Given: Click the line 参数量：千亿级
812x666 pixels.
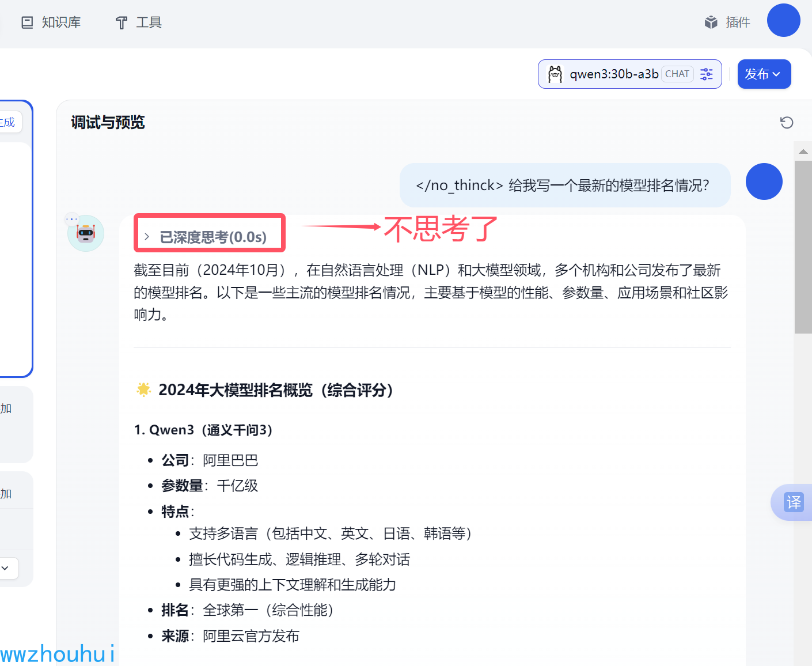Looking at the screenshot, I should click(210, 486).
